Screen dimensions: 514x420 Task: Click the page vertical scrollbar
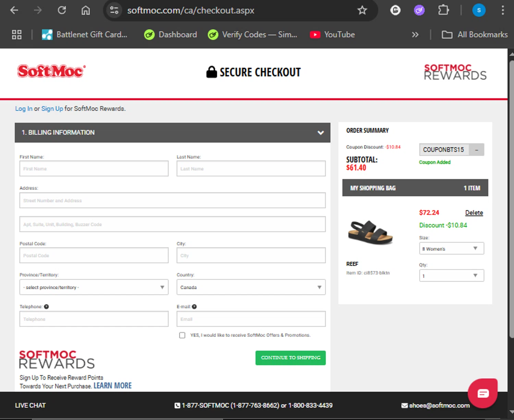(x=511, y=199)
